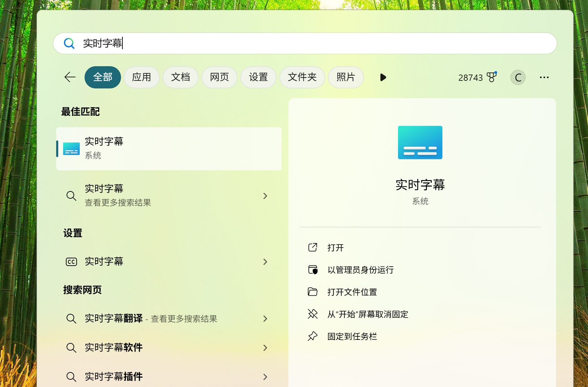Expand the 实时字幕翻译 web result chevron
Image resolution: width=588 pixels, height=387 pixels.
pyautogui.click(x=265, y=319)
